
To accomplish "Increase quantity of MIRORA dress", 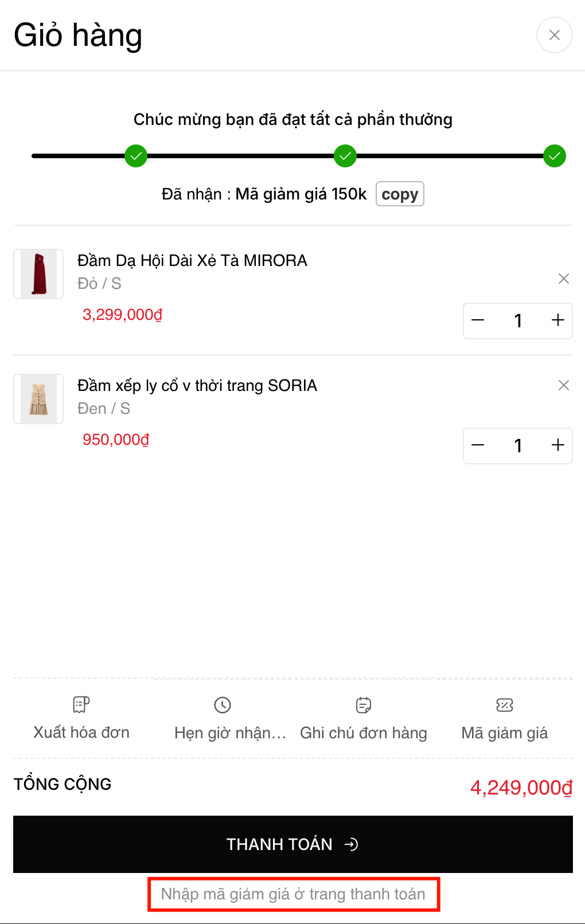I will coord(557,320).
